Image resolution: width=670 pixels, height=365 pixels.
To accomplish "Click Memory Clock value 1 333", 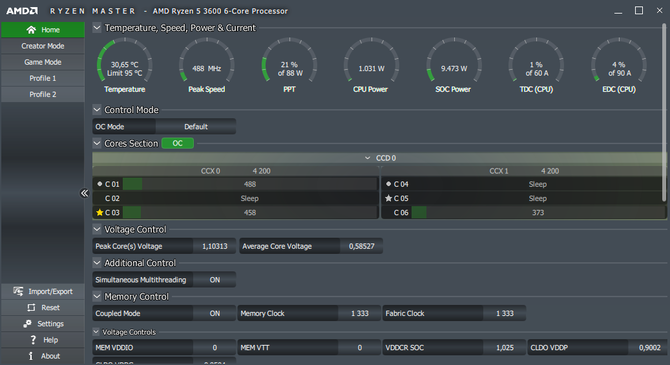I will click(360, 313).
